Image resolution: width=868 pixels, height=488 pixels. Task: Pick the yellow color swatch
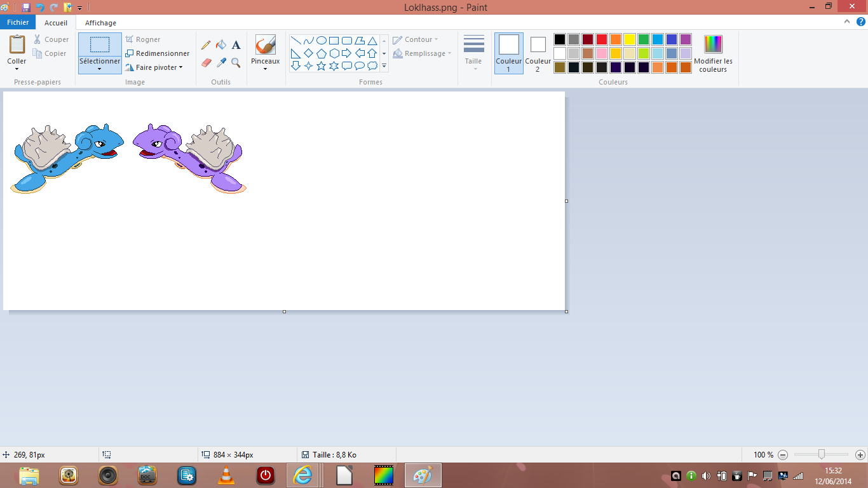(x=630, y=39)
